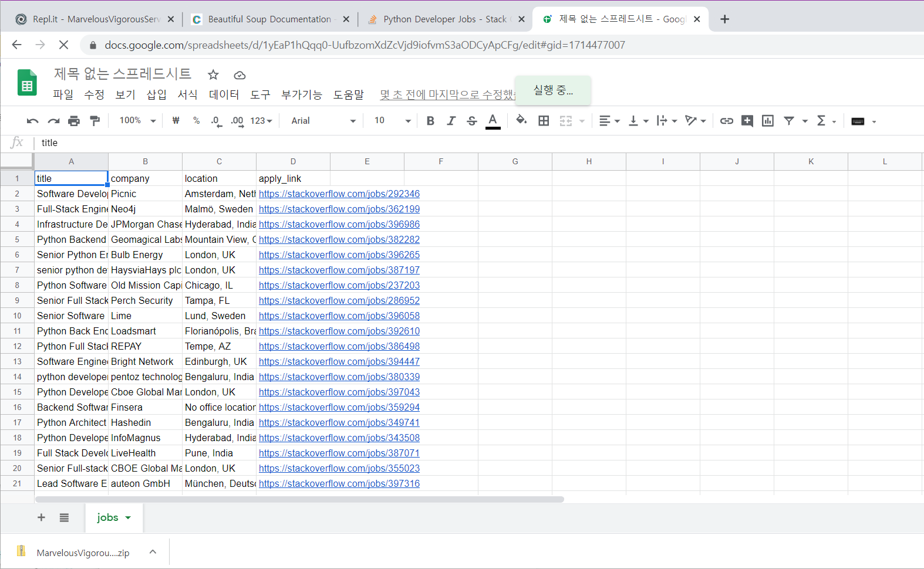The image size is (924, 569).
Task: Stop loading the page
Action: pos(63,45)
